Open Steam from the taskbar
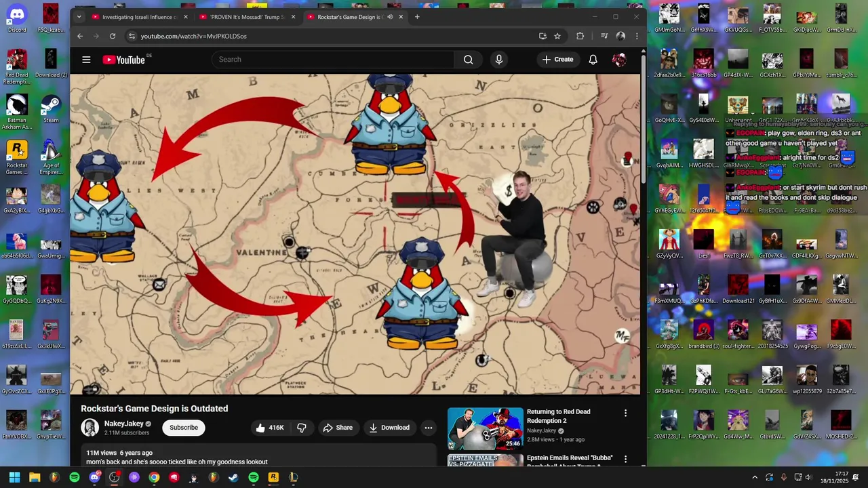Image resolution: width=868 pixels, height=488 pixels. point(233,477)
